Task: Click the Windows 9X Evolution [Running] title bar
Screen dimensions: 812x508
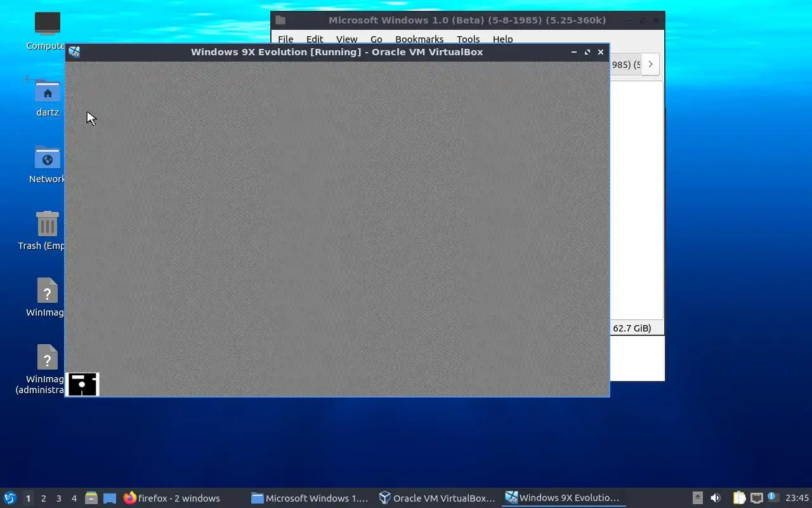Action: (337, 52)
